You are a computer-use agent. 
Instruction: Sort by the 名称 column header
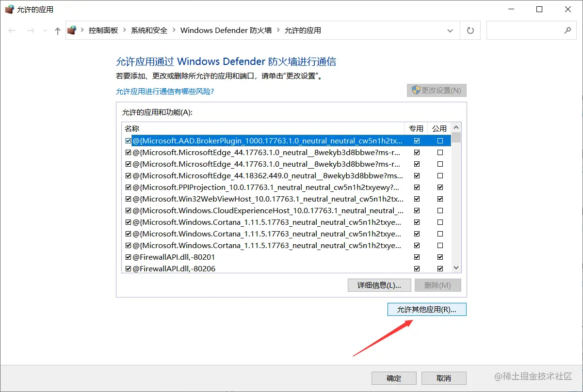point(263,128)
